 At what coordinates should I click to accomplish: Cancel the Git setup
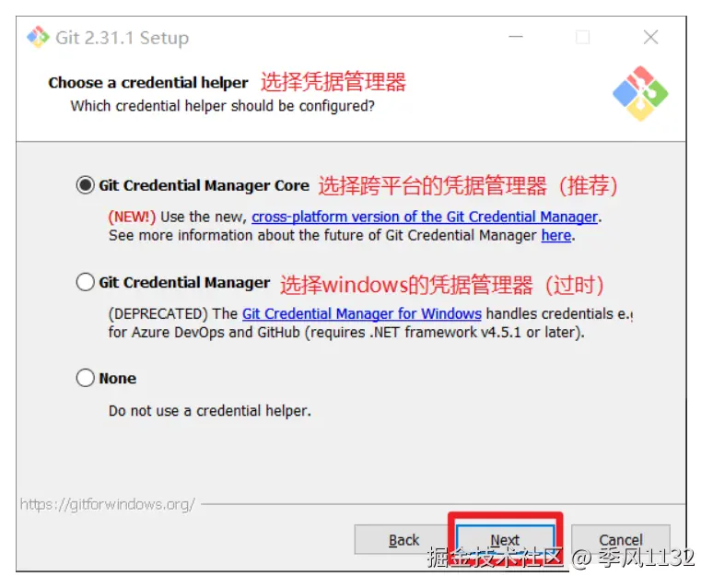621,540
